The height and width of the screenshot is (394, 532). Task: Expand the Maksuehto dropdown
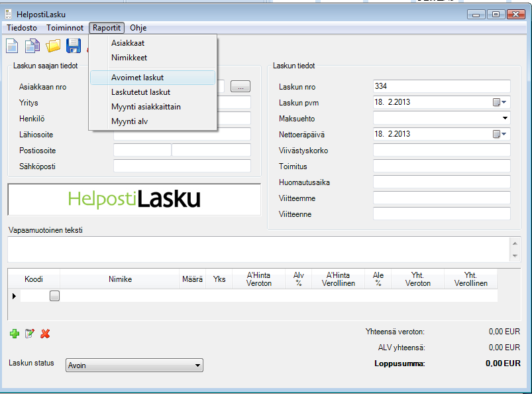505,118
